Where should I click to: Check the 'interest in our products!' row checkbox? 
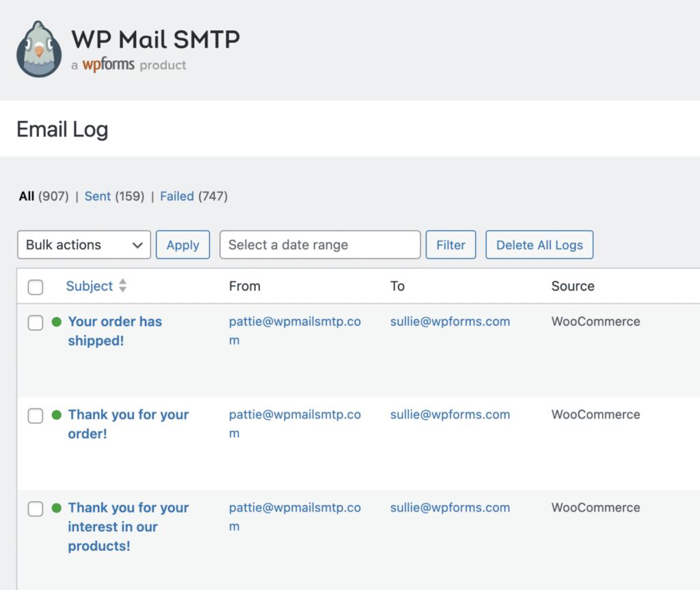pyautogui.click(x=36, y=509)
